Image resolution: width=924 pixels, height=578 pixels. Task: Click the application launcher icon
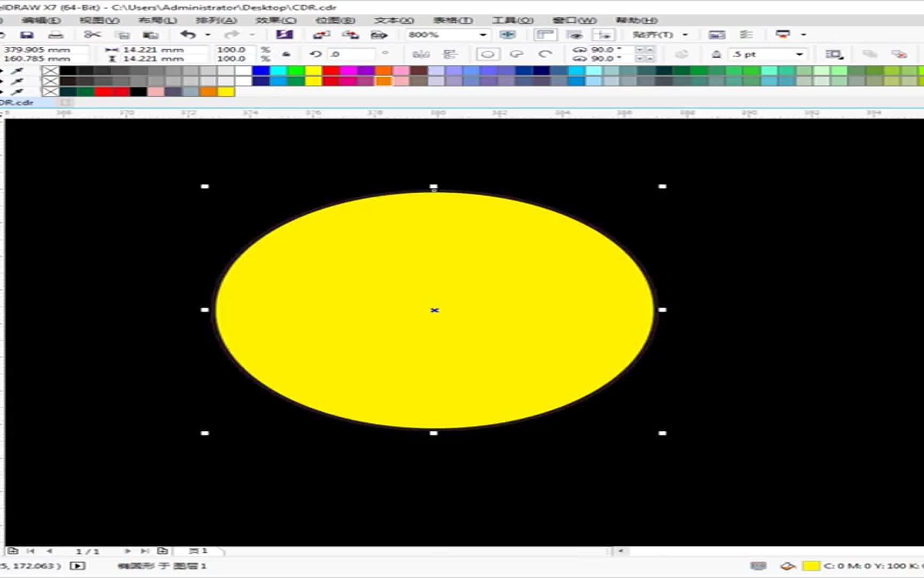tap(783, 34)
